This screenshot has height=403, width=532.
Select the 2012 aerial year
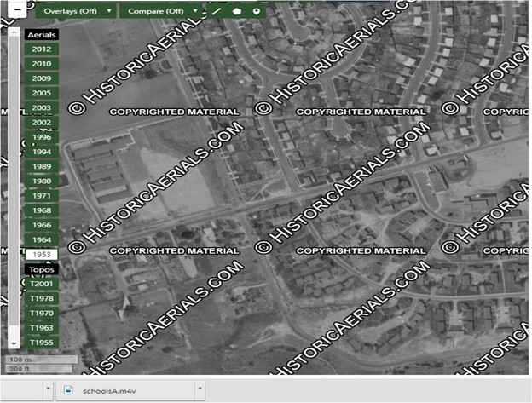(42, 49)
